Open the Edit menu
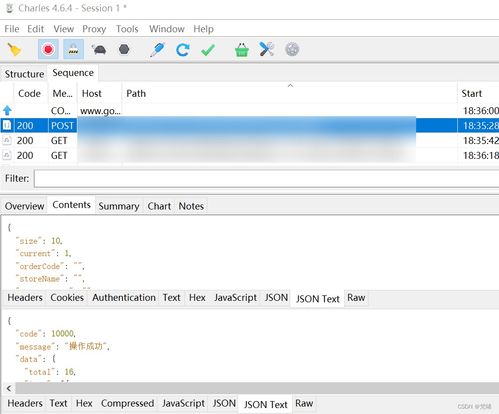Viewport: 499px width, 414px height. click(35, 29)
